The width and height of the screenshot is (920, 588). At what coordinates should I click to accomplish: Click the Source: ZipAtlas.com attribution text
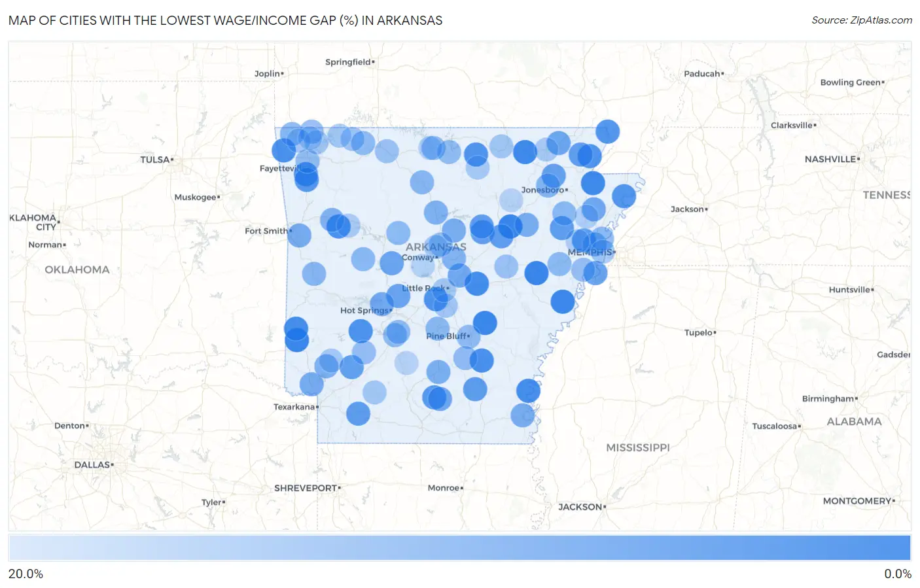click(862, 20)
